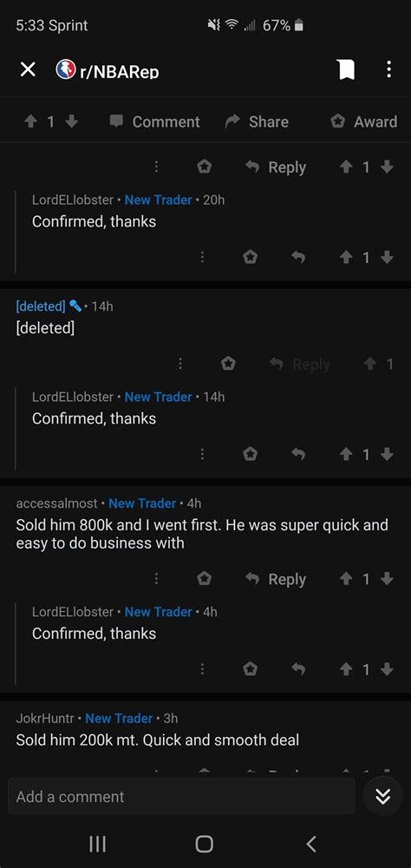
Task: Open JokrHuntr's user profile
Action: point(45,718)
